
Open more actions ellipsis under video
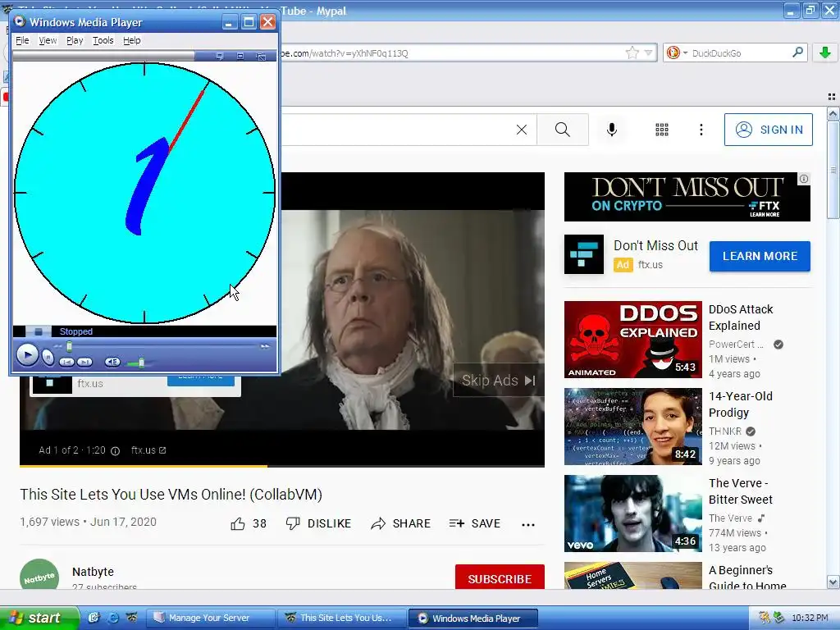[528, 524]
